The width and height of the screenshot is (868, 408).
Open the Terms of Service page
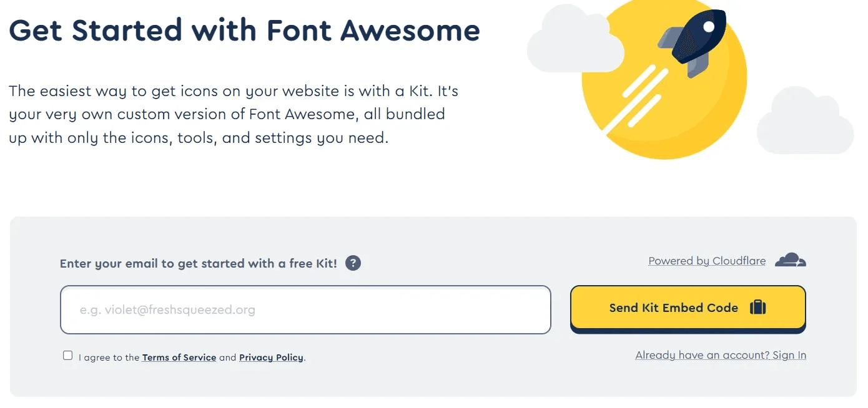[179, 357]
